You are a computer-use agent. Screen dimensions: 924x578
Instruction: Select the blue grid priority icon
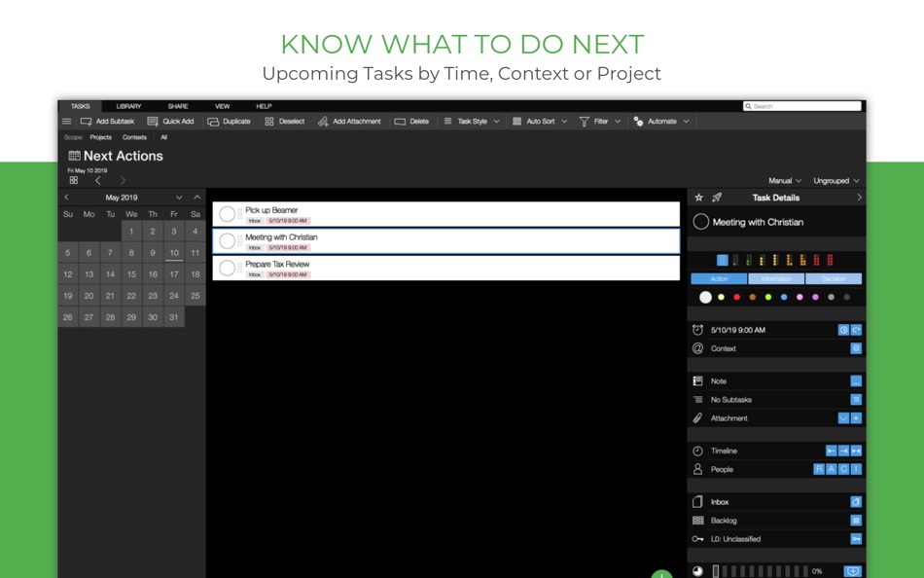coord(722,260)
